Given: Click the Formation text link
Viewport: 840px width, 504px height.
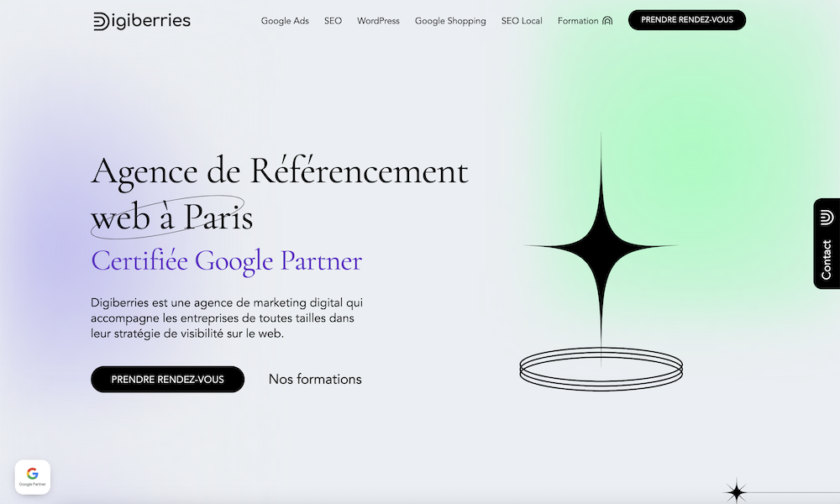Looking at the screenshot, I should (x=578, y=21).
